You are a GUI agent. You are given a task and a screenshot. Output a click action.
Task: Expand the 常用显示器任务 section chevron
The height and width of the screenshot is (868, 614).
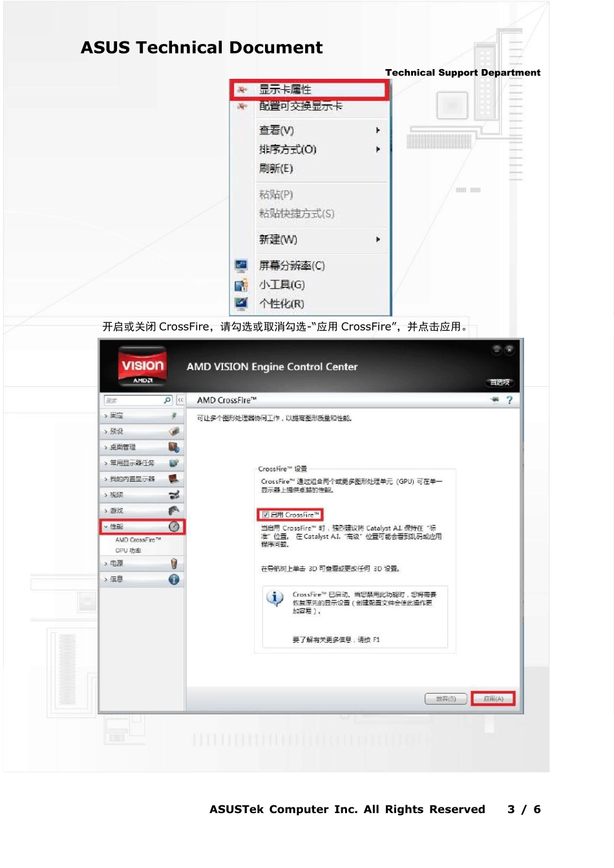click(x=106, y=463)
